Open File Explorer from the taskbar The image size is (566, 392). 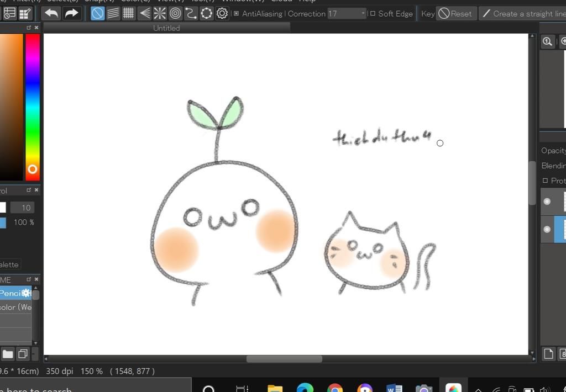tap(275, 389)
